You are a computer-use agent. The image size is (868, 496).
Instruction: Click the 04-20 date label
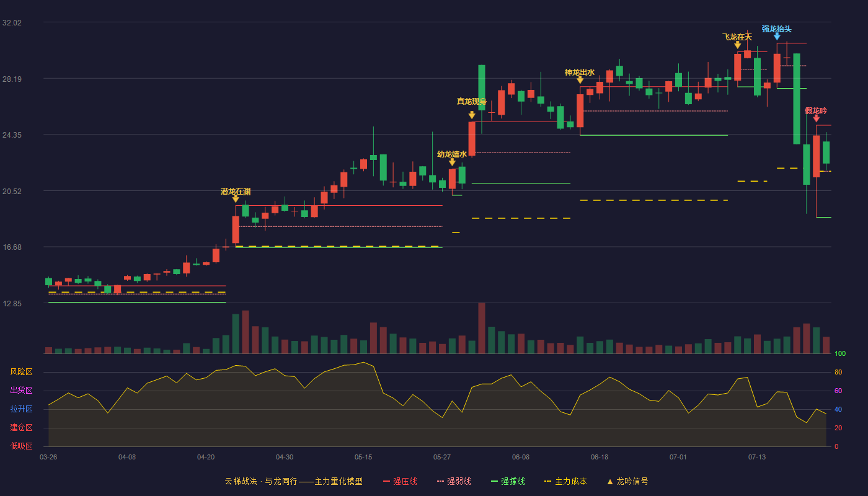pos(206,457)
